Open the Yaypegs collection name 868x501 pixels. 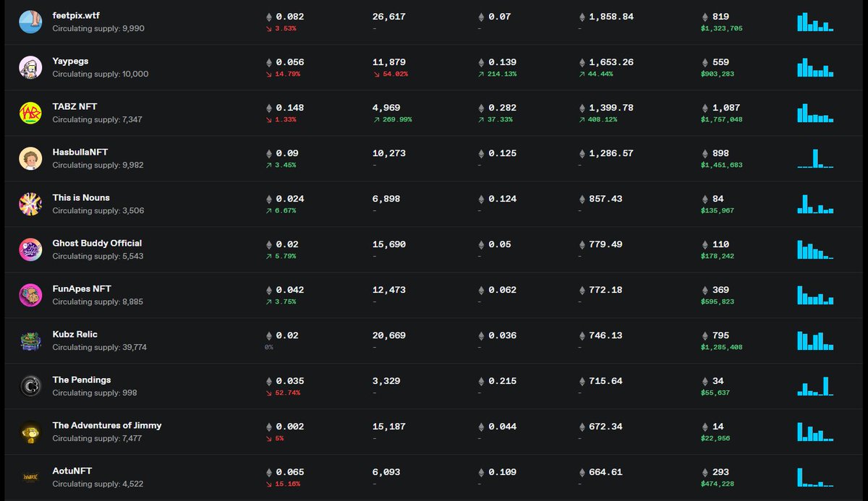(70, 61)
